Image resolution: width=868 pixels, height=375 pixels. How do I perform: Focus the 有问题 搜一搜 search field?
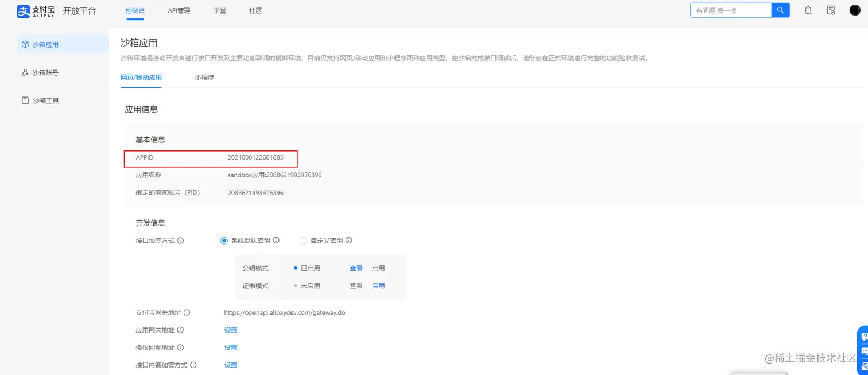click(x=731, y=10)
